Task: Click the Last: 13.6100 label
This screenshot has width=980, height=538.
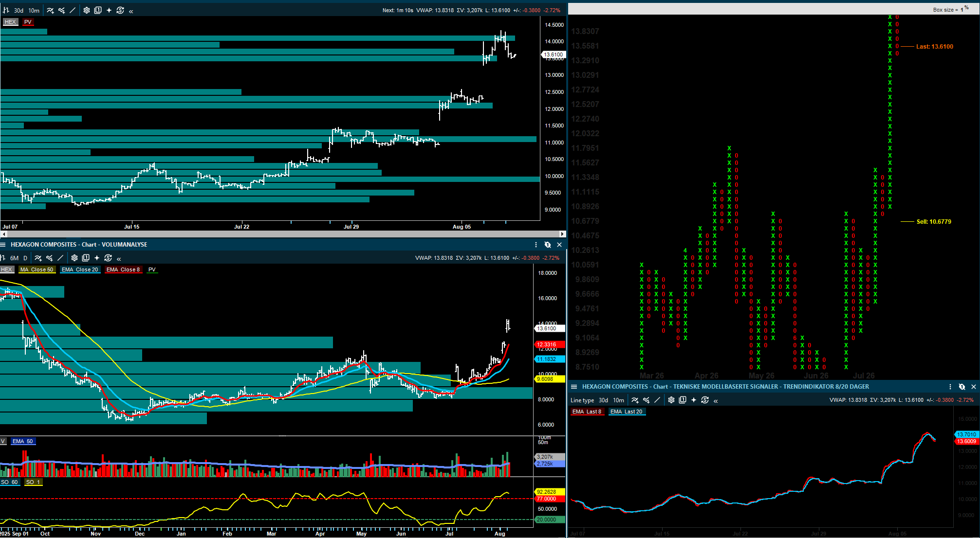Action: (x=935, y=46)
